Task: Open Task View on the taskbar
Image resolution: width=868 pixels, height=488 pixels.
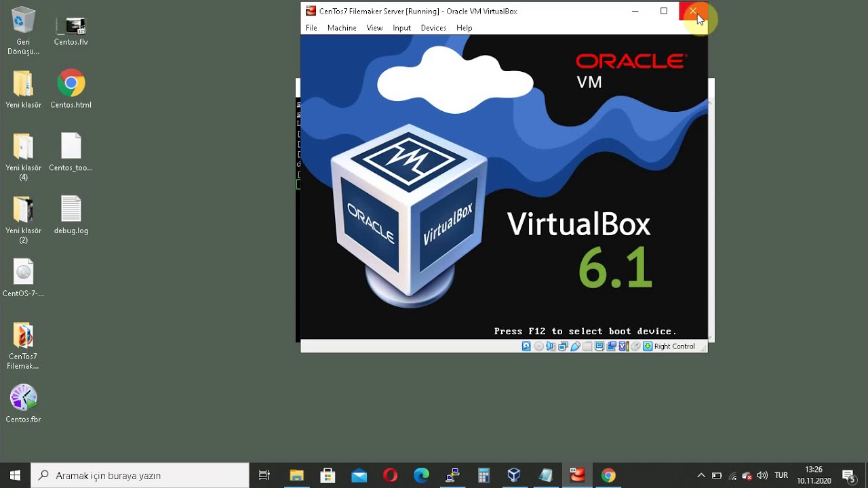Action: (x=264, y=475)
